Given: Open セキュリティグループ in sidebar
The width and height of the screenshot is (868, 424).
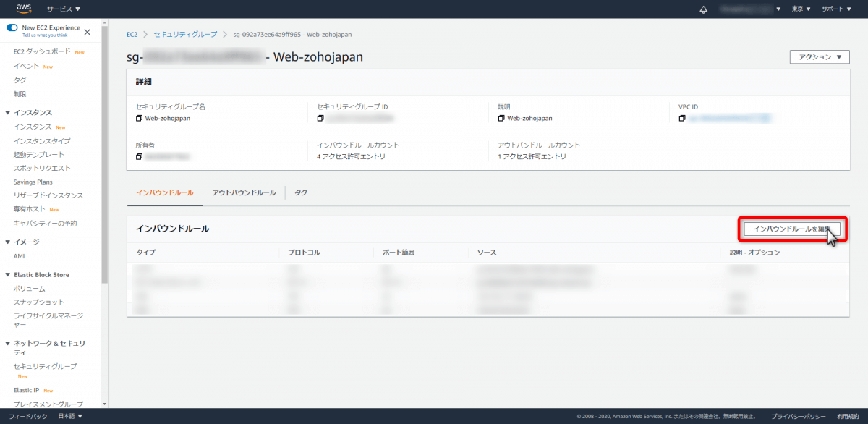Looking at the screenshot, I should [x=45, y=367].
